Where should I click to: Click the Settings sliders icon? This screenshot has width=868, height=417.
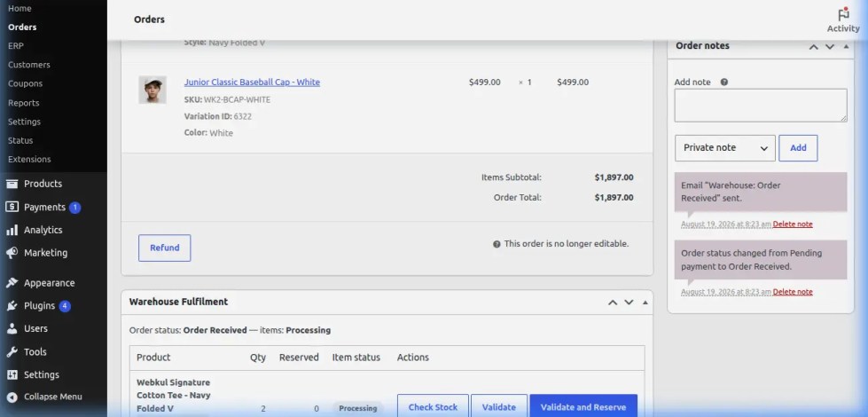click(x=12, y=375)
